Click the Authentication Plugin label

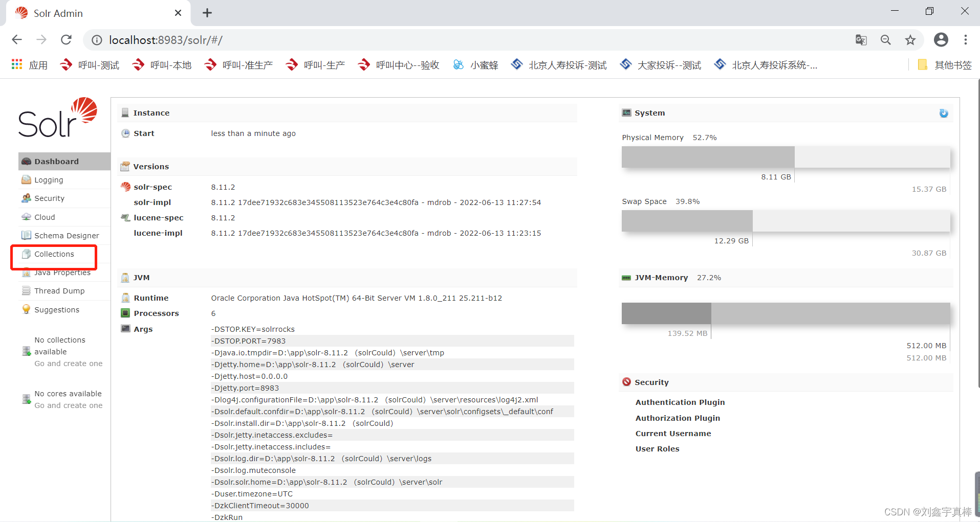tap(680, 402)
